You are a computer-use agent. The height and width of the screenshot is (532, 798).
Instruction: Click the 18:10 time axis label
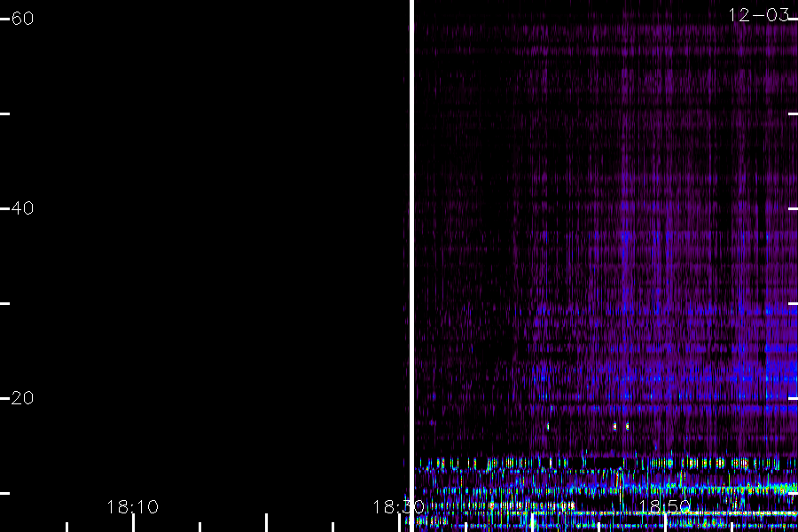tap(132, 506)
